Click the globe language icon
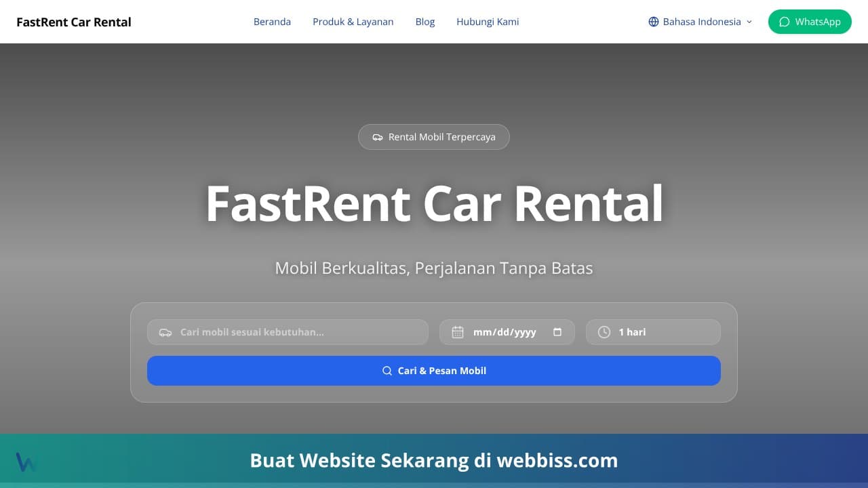 click(654, 22)
